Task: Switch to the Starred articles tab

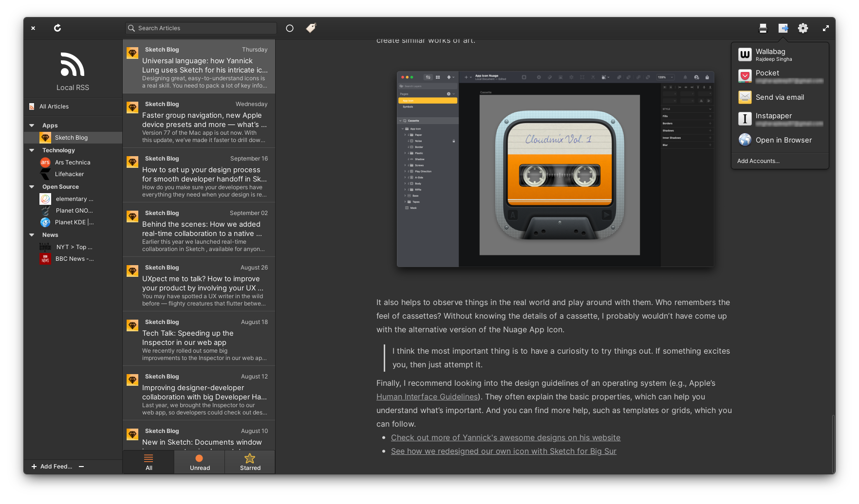Action: tap(250, 462)
